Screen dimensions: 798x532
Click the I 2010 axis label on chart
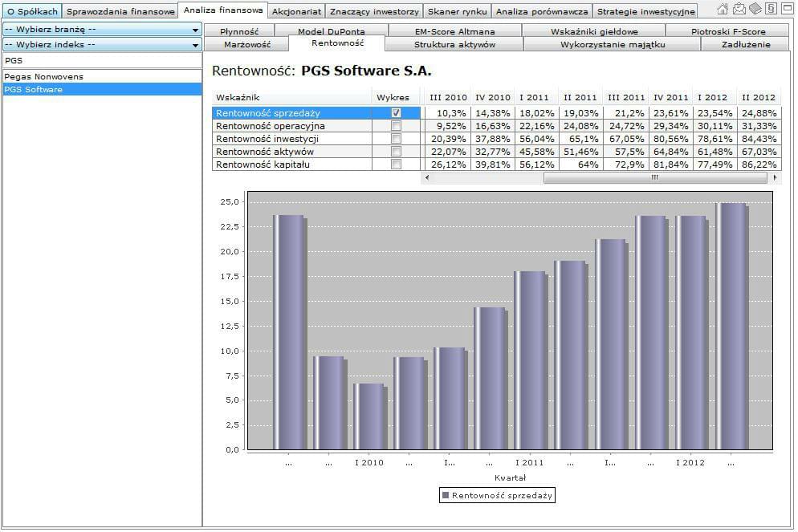(x=369, y=462)
